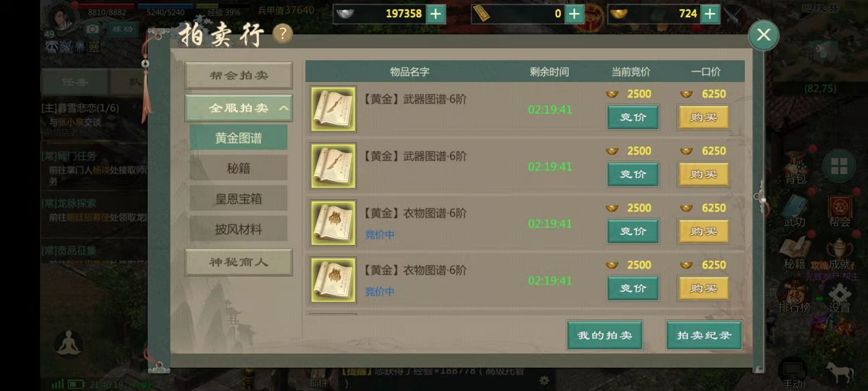Switch to 披风材料 category

click(x=239, y=229)
